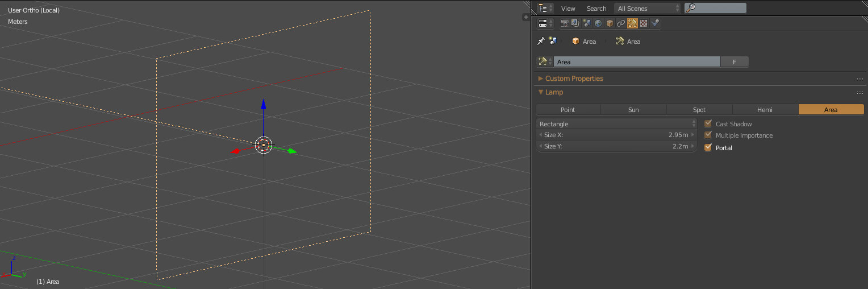The image size is (868, 289).
Task: Switch to the Object Constraints chain tab
Action: (621, 23)
